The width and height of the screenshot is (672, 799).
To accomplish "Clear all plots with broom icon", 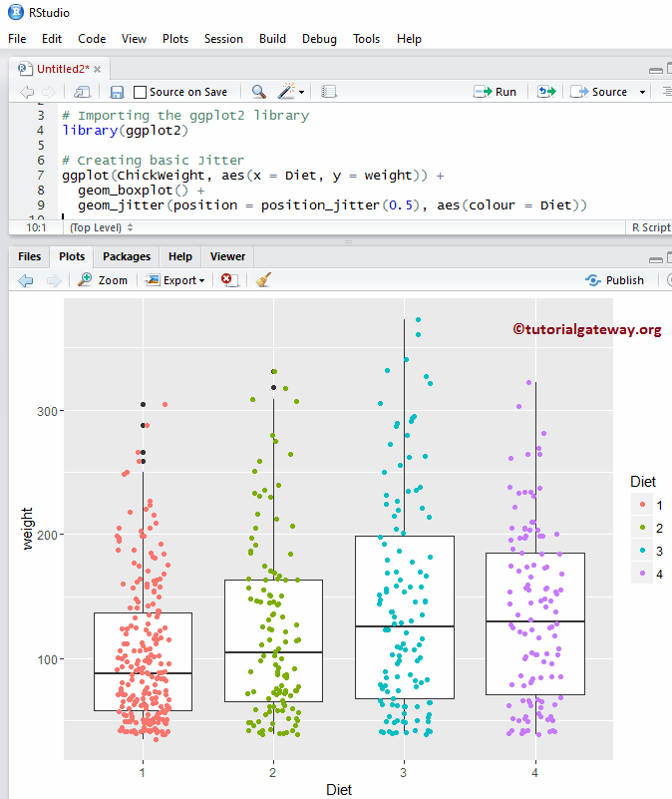I will tap(263, 279).
